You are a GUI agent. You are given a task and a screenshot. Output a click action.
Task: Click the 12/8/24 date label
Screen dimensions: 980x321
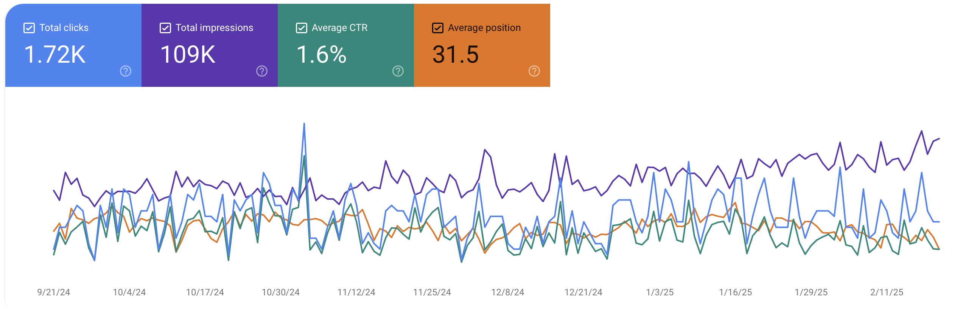pos(507,292)
